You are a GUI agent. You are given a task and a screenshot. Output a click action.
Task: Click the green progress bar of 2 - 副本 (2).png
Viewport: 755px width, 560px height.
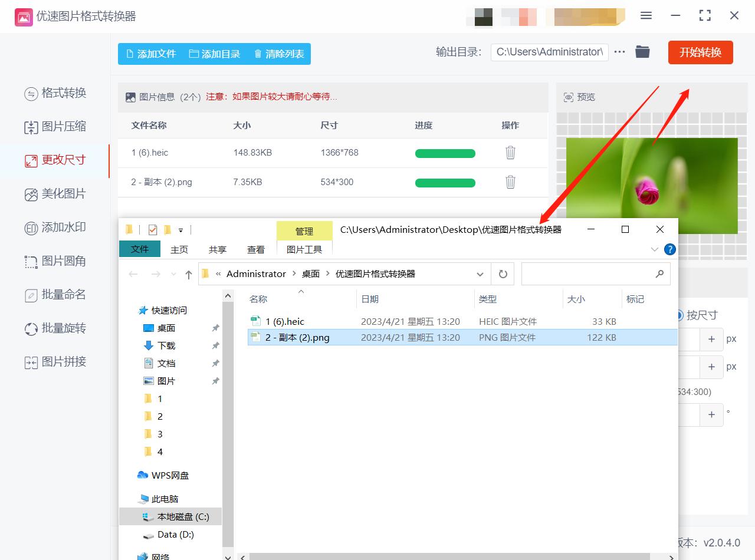coord(445,183)
